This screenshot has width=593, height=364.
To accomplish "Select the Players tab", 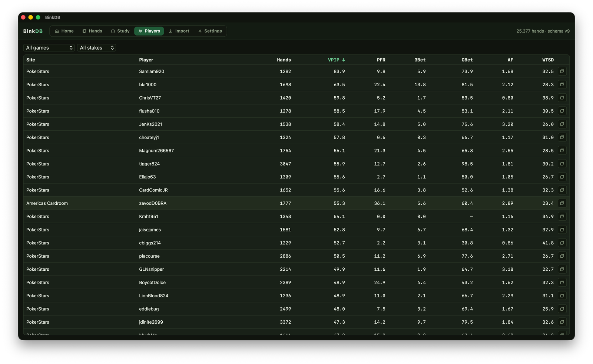I will click(149, 31).
